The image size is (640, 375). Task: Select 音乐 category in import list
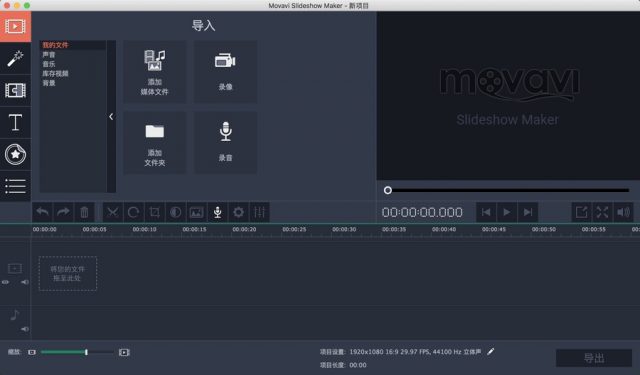(49, 64)
